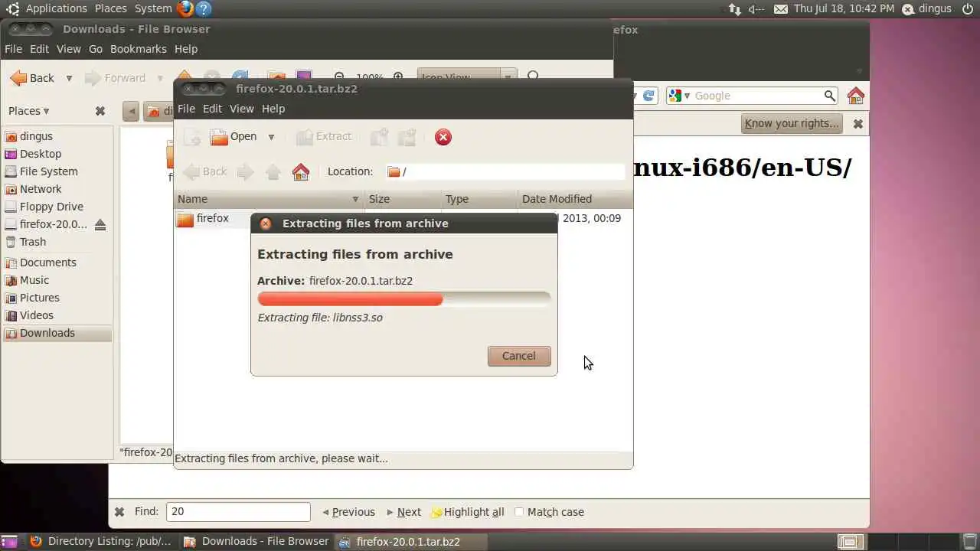Click the archive manager forward arrow
Image resolution: width=980 pixels, height=551 pixels.
[245, 171]
